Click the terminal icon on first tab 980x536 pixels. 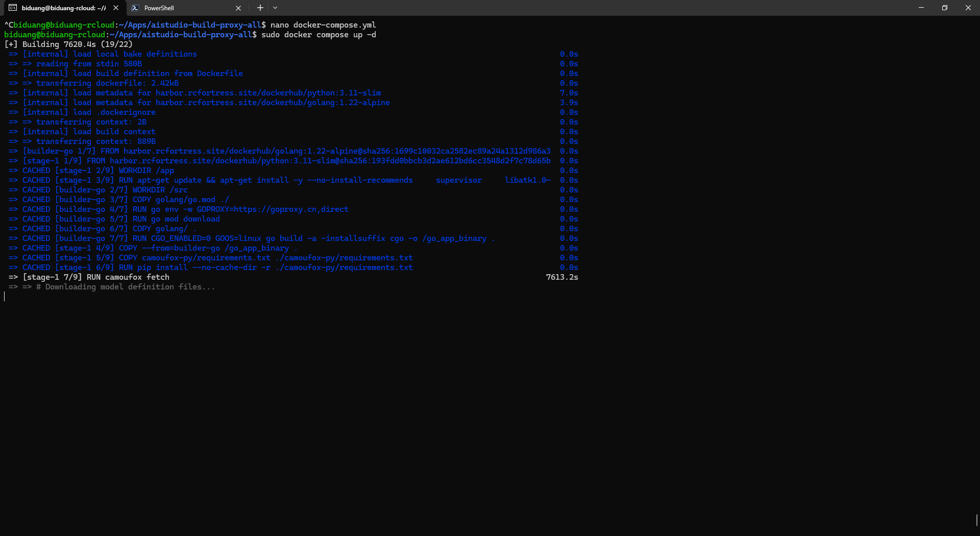pos(13,8)
